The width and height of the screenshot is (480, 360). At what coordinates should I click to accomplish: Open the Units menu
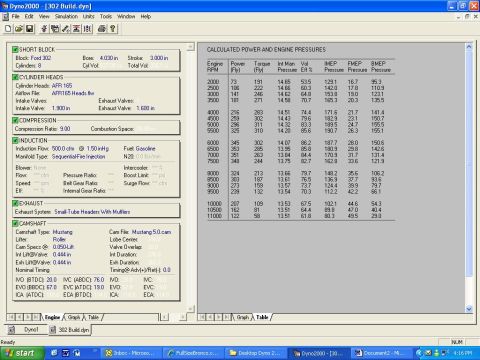coord(89,16)
